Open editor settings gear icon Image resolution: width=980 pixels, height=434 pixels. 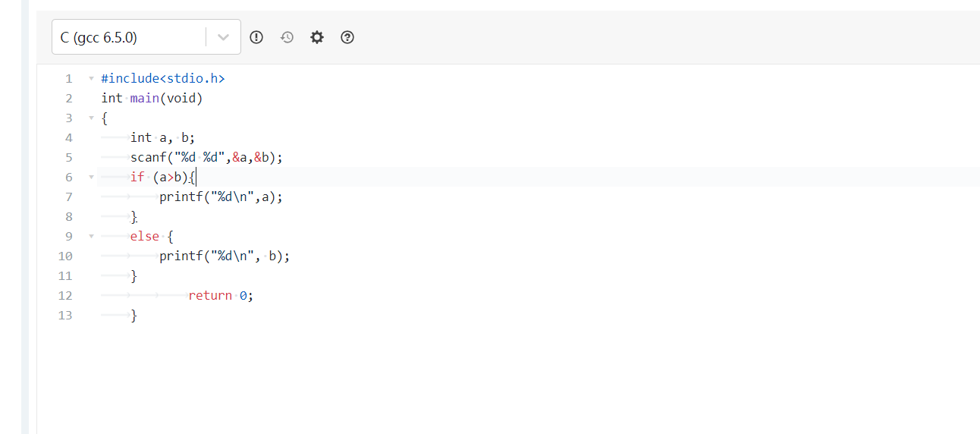(317, 37)
